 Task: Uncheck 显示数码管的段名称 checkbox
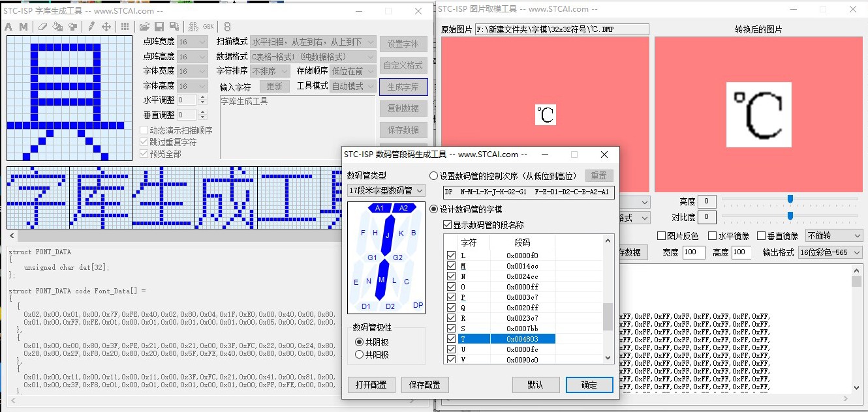[x=447, y=225]
